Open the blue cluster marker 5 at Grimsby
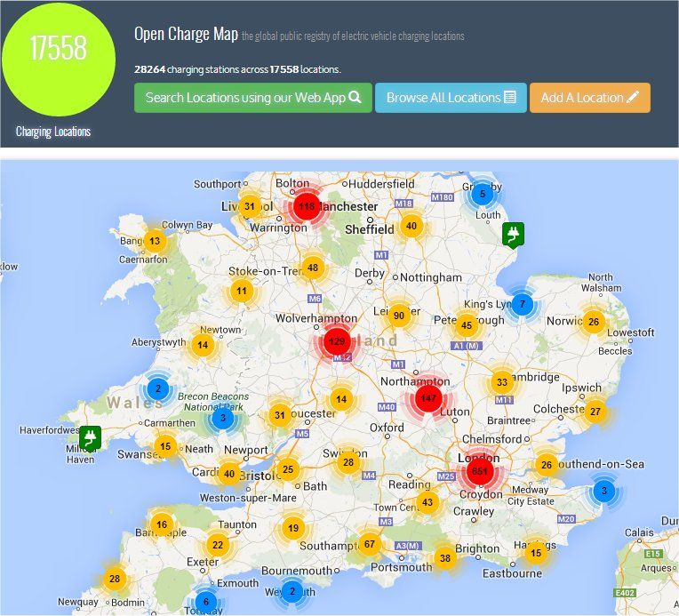The height and width of the screenshot is (616, 679). click(x=482, y=194)
